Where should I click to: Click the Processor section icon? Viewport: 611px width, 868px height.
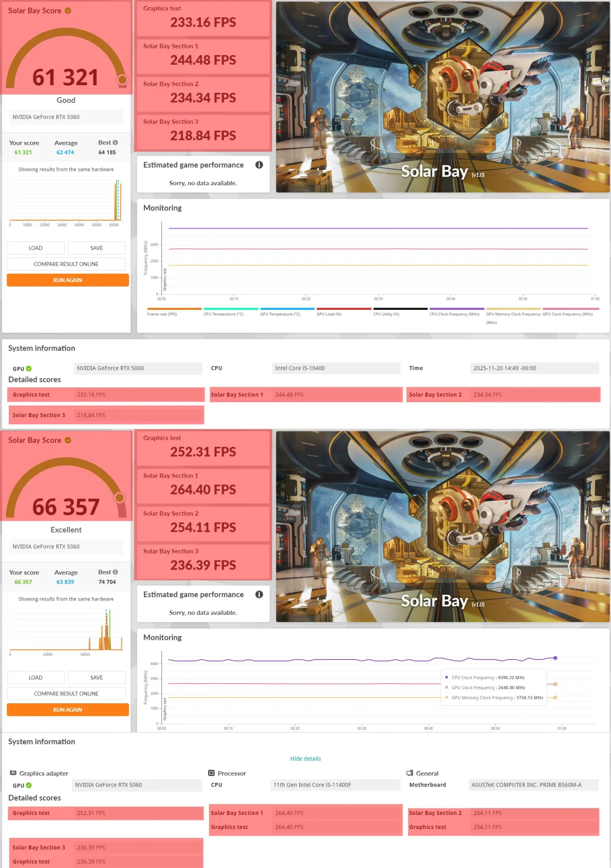pos(211,773)
